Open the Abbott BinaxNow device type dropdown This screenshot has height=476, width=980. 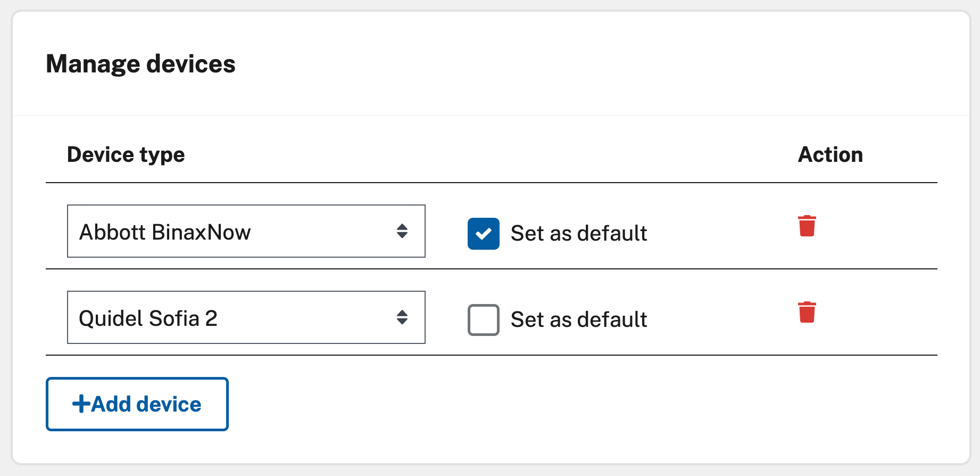pyautogui.click(x=246, y=232)
